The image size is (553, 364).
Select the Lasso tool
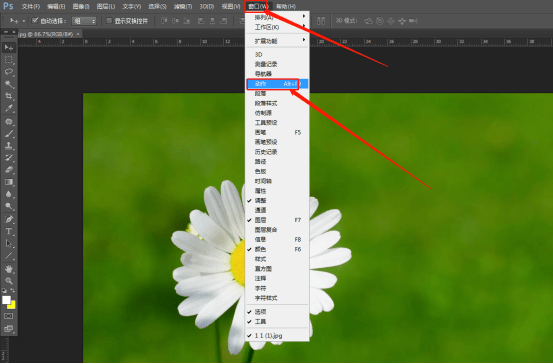[9, 72]
